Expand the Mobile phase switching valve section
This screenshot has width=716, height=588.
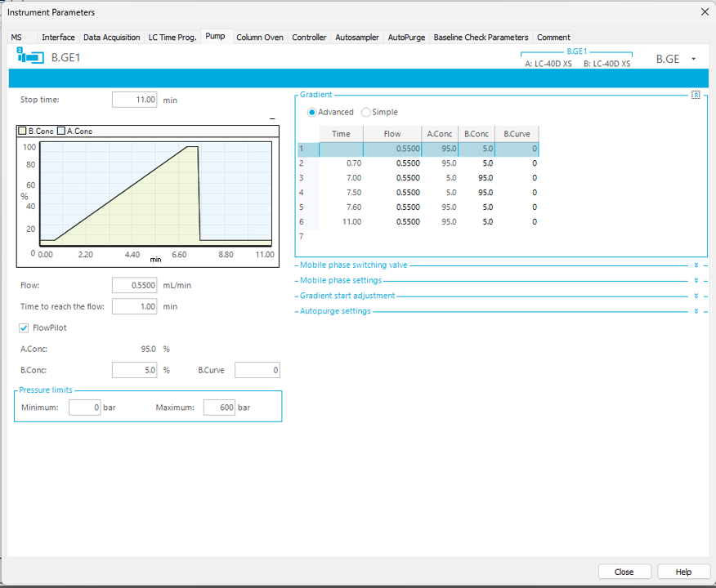coord(696,265)
